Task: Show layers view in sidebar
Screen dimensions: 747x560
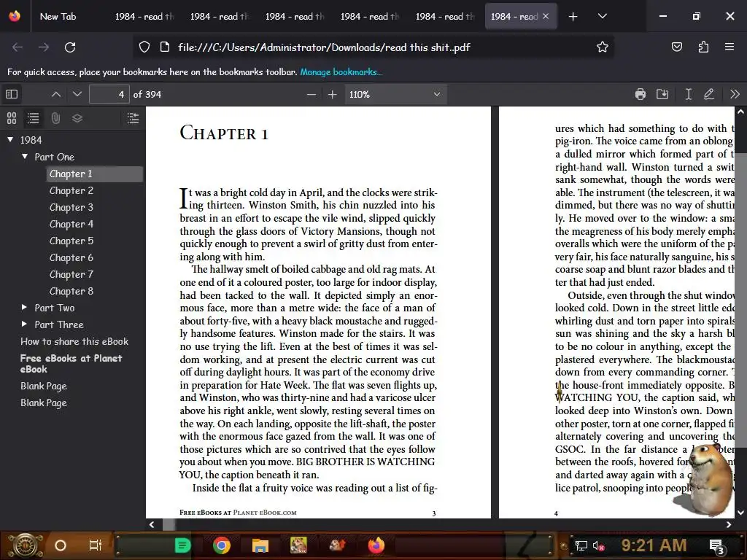Action: coord(77,118)
